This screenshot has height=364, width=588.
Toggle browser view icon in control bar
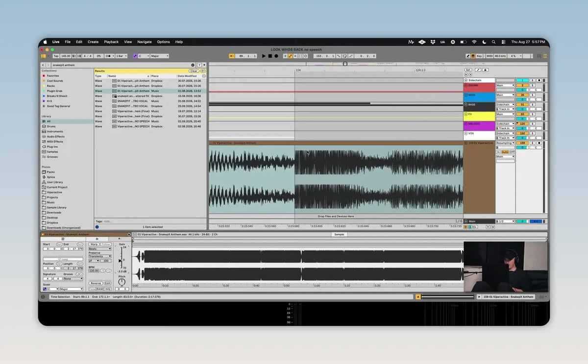tap(44, 56)
